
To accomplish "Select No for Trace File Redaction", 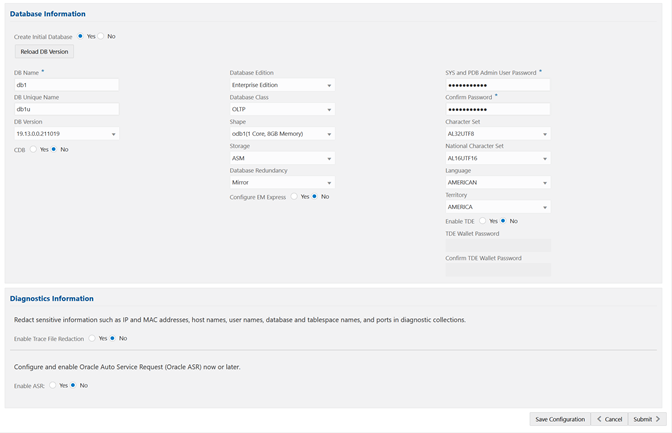I will [x=112, y=339].
